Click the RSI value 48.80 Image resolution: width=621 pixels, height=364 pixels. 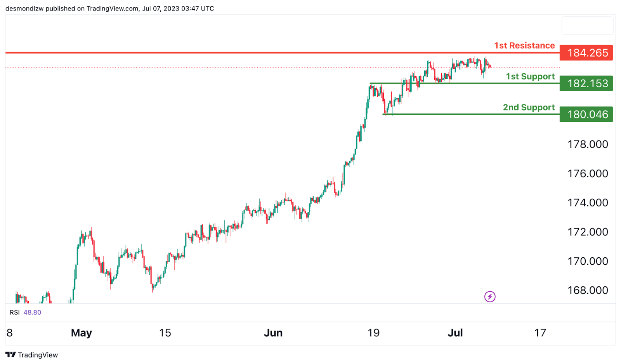32,312
